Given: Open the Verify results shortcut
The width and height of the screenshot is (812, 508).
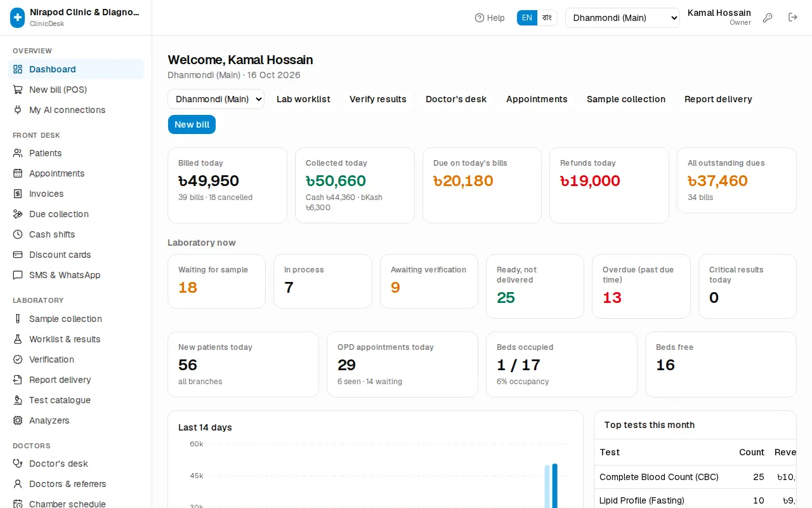Looking at the screenshot, I should click(378, 99).
